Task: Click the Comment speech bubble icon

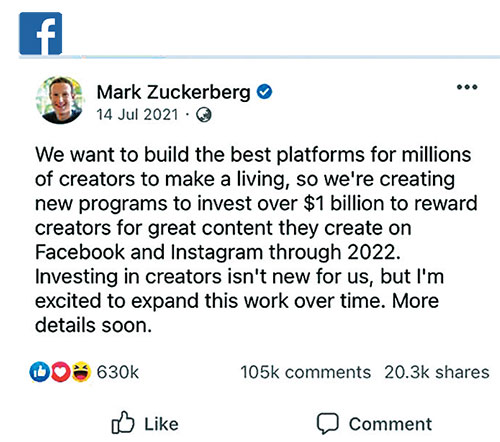Action: point(328,423)
